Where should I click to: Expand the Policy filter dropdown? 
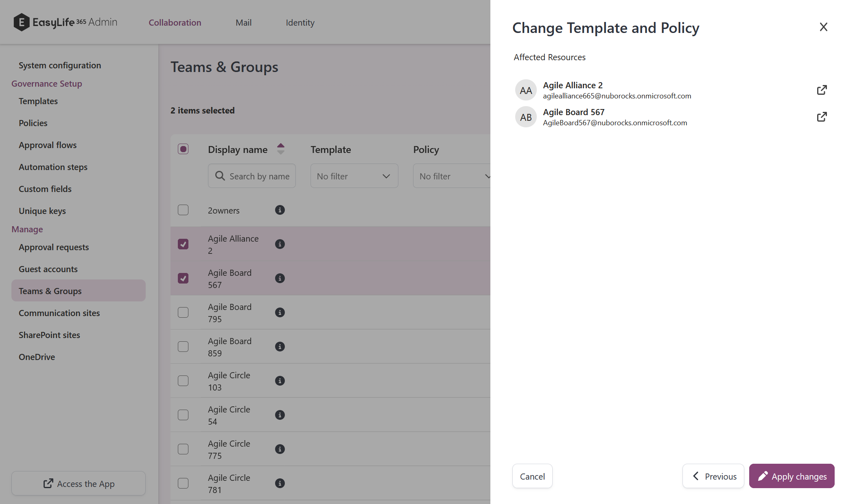[x=452, y=176]
